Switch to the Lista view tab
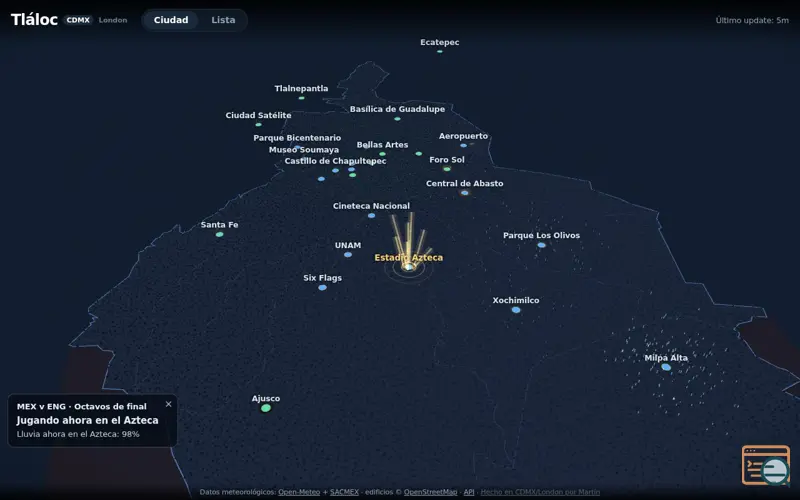This screenshot has width=800, height=500. tap(223, 20)
